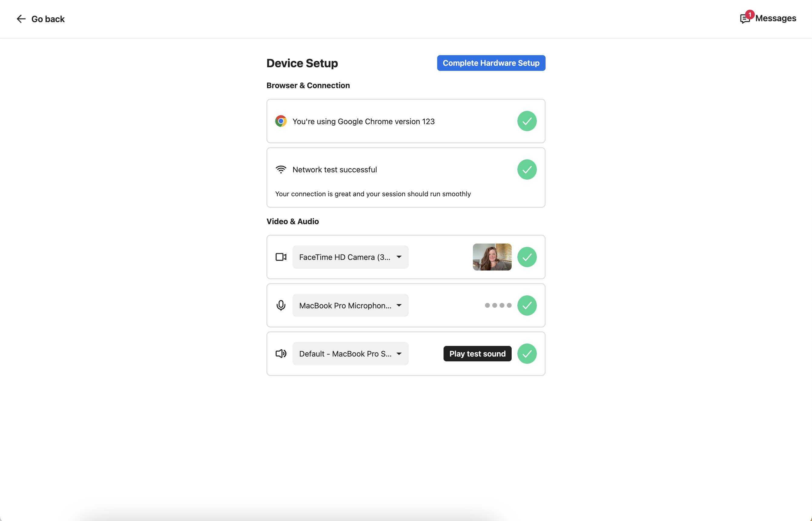
Task: Click the back arrow icon
Action: (x=21, y=19)
